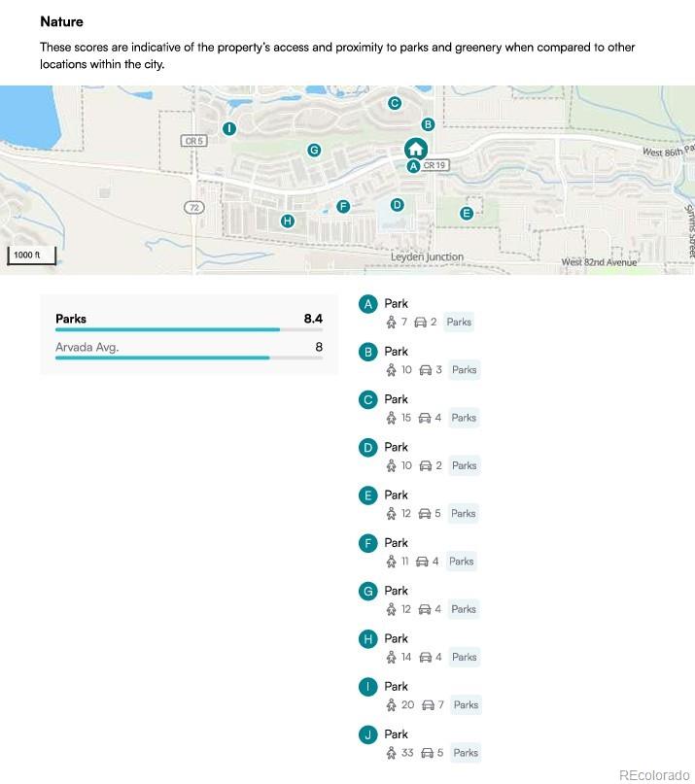Open the Park H list entry title
695x784 pixels.
397,638
